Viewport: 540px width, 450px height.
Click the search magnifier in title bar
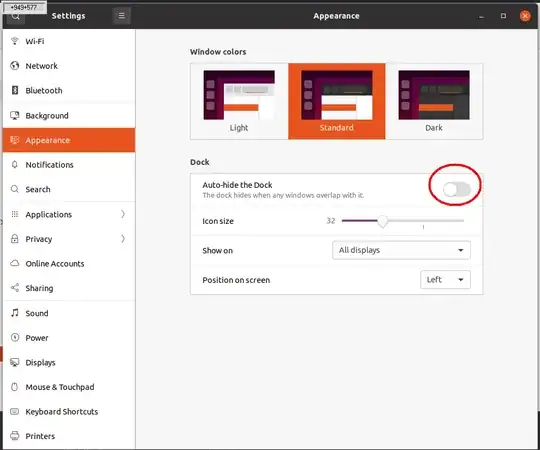[x=15, y=16]
